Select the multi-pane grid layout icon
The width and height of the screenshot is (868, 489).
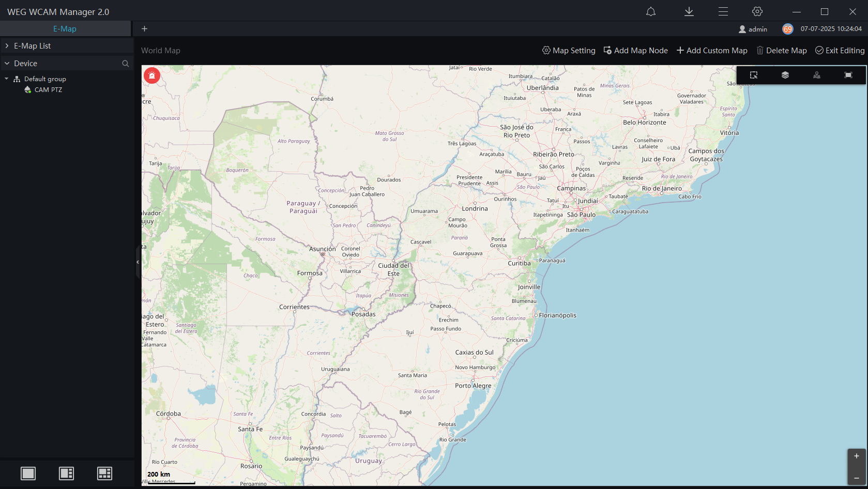(x=105, y=473)
